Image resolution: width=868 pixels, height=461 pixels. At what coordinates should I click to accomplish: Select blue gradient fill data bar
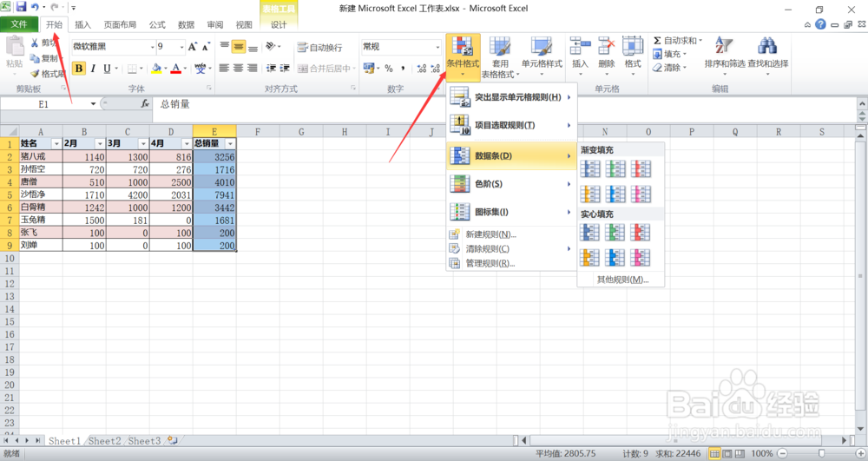(590, 168)
